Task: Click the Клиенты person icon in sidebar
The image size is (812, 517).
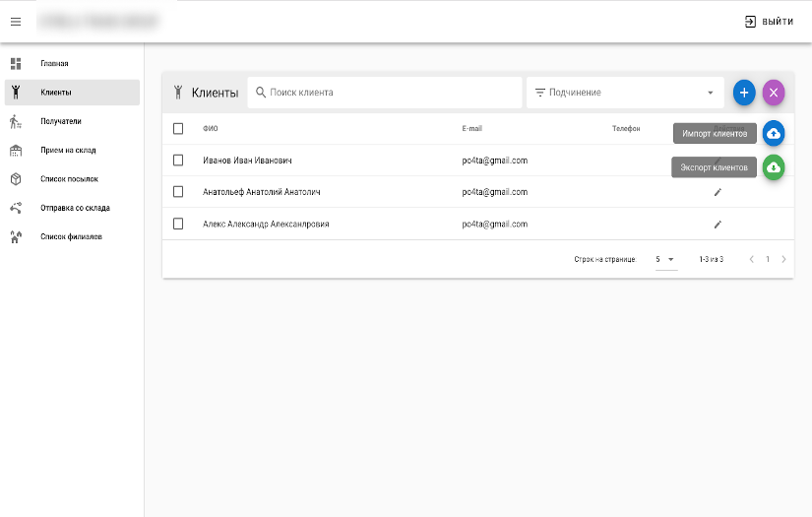Action: click(x=16, y=93)
